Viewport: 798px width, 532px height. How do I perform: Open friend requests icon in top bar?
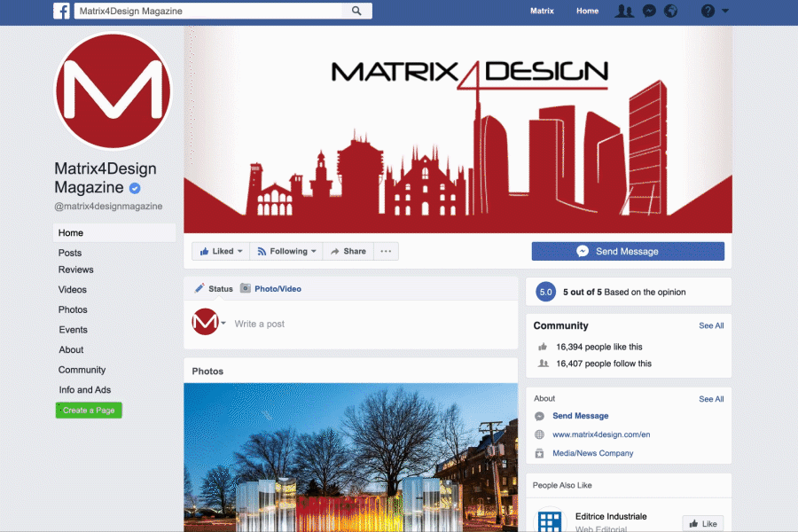click(624, 11)
